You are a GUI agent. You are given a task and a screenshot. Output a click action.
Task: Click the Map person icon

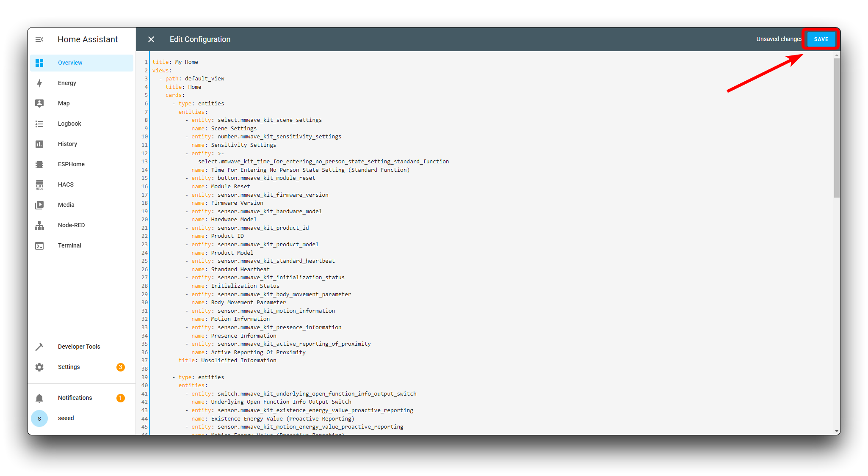39,103
